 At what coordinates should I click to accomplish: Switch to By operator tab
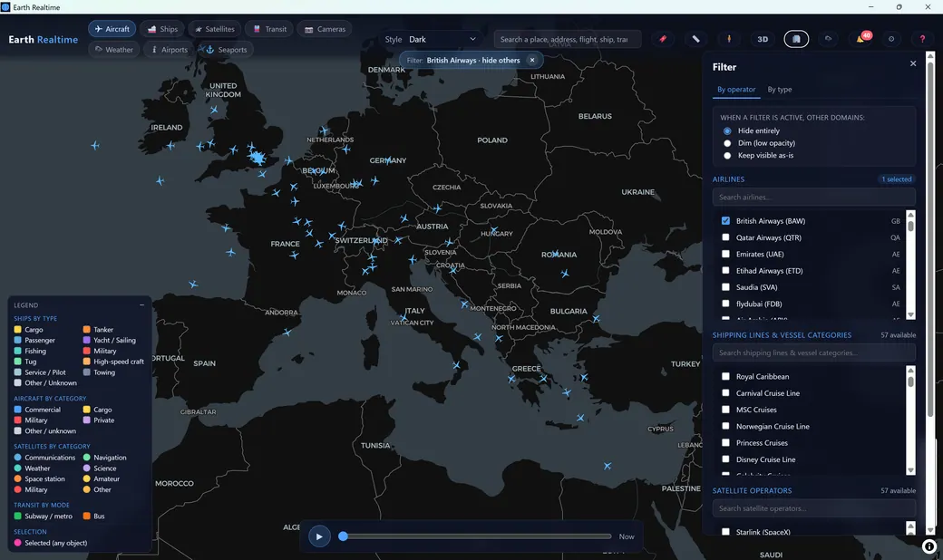click(736, 90)
